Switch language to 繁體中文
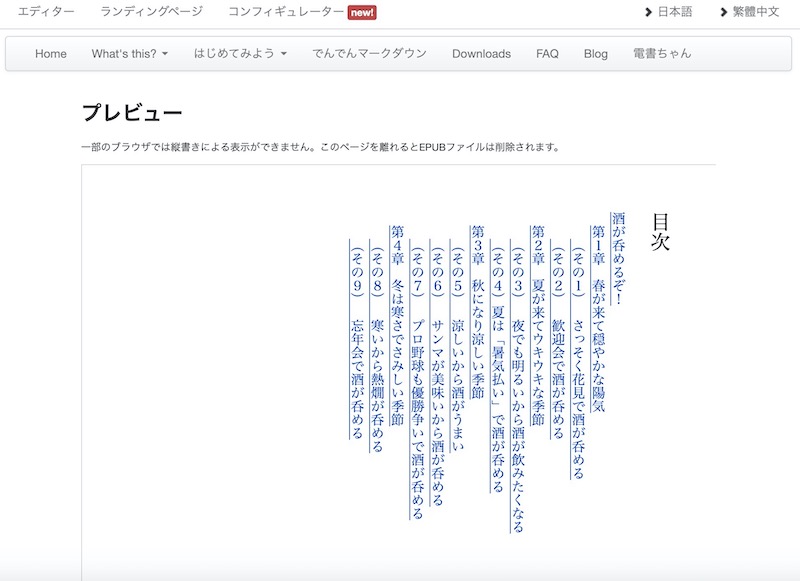This screenshot has height=581, width=800. (755, 12)
